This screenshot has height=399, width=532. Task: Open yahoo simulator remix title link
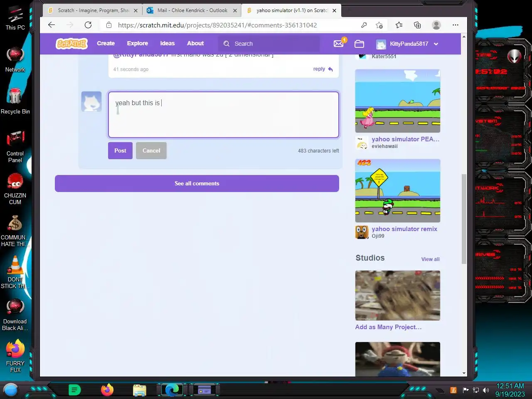coord(404,229)
